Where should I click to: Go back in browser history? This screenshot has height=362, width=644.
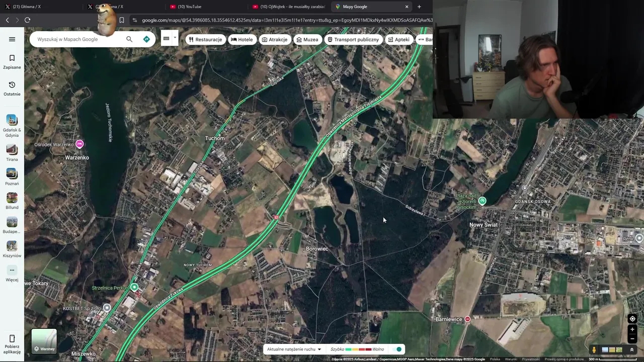[7, 20]
